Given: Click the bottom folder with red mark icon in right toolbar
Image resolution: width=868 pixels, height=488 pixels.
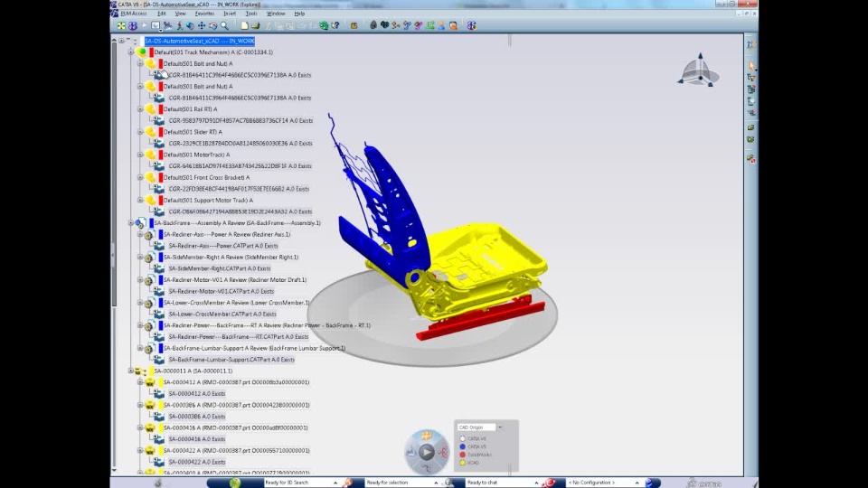Looking at the screenshot, I should 751,159.
